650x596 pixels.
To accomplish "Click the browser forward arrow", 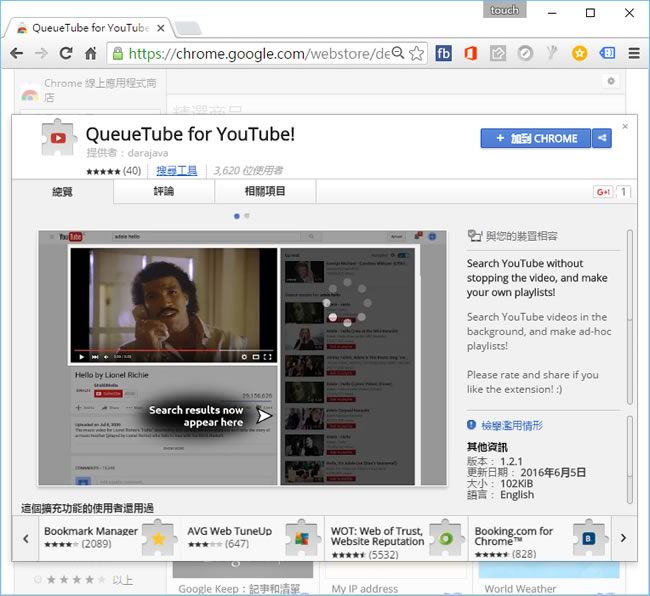I will coord(41,53).
